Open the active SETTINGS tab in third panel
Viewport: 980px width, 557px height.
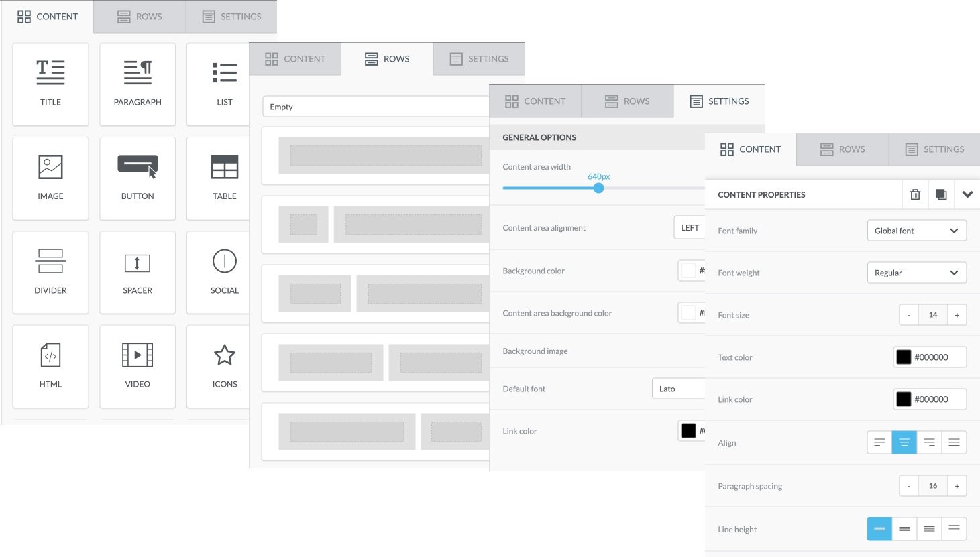pos(719,101)
